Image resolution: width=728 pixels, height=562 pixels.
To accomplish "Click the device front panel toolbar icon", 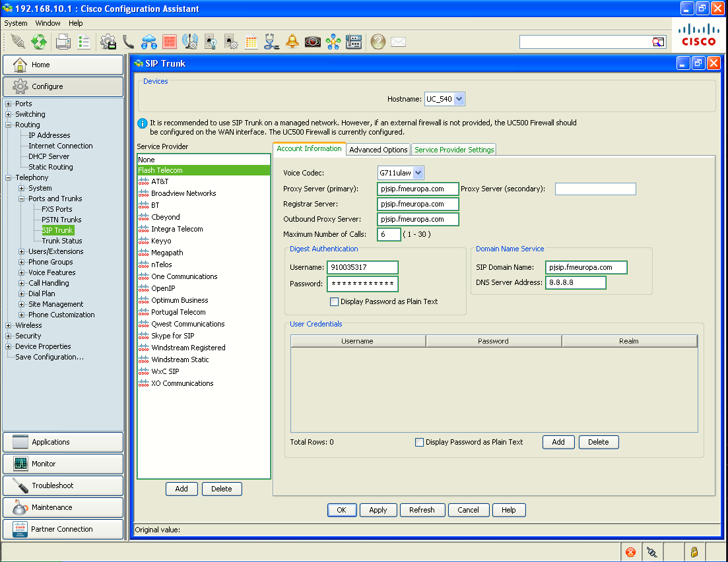I will coord(353,42).
